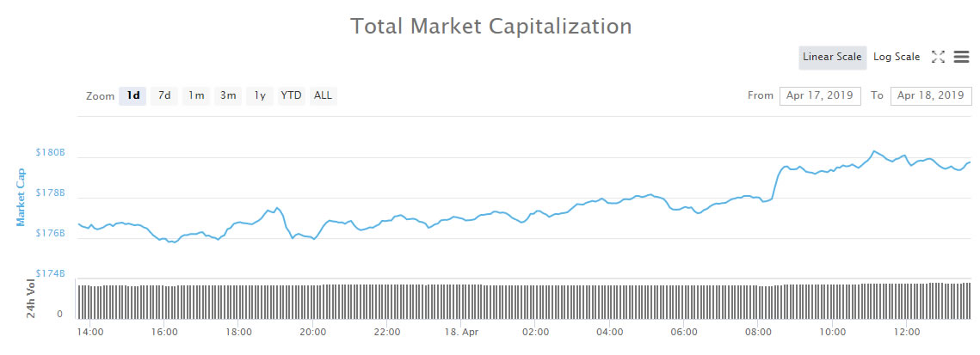Screen dimensions: 980x355
Task: Click the market cap line peak near 11:00
Action: point(874,151)
